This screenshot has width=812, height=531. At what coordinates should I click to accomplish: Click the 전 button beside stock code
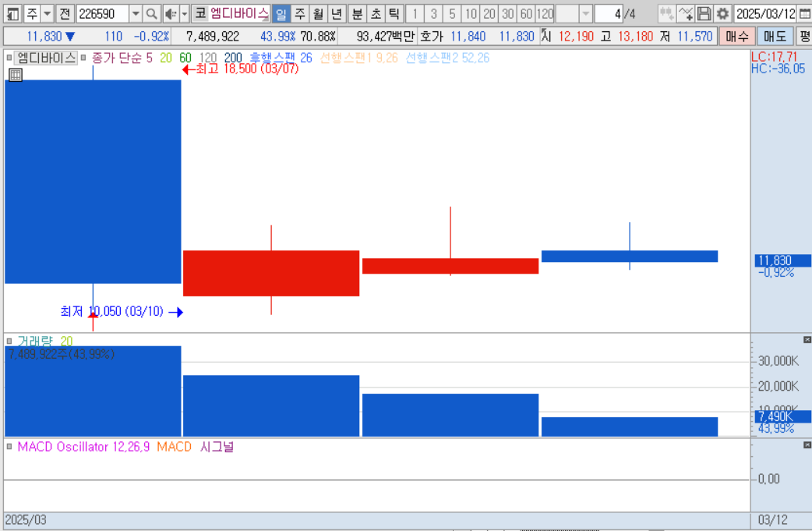pyautogui.click(x=65, y=14)
